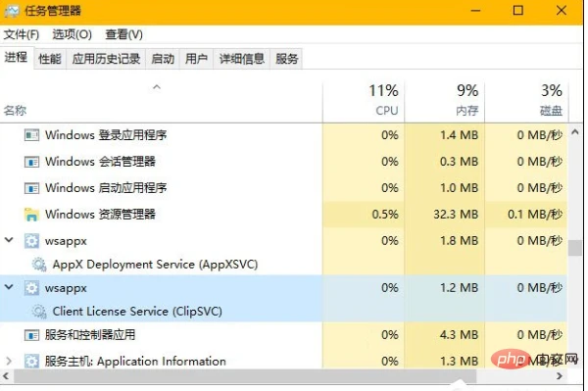Open the 文件(F) menu

pyautogui.click(x=22, y=35)
